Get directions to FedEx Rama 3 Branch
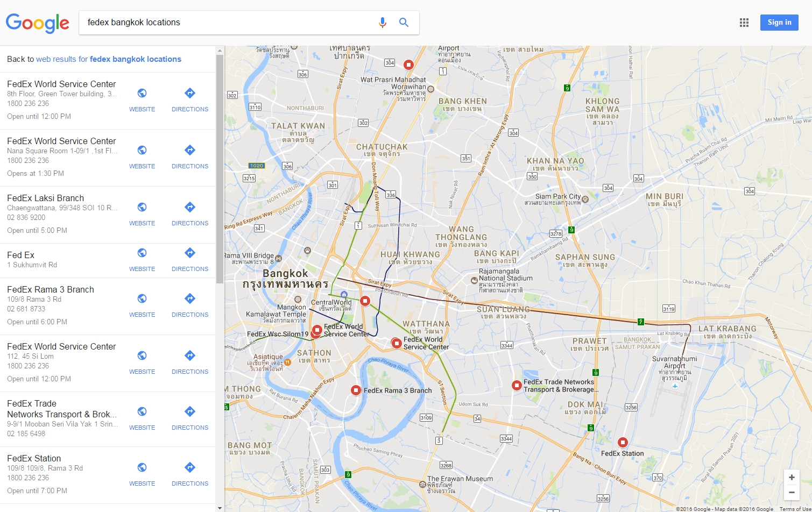812x512 pixels. pyautogui.click(x=190, y=305)
